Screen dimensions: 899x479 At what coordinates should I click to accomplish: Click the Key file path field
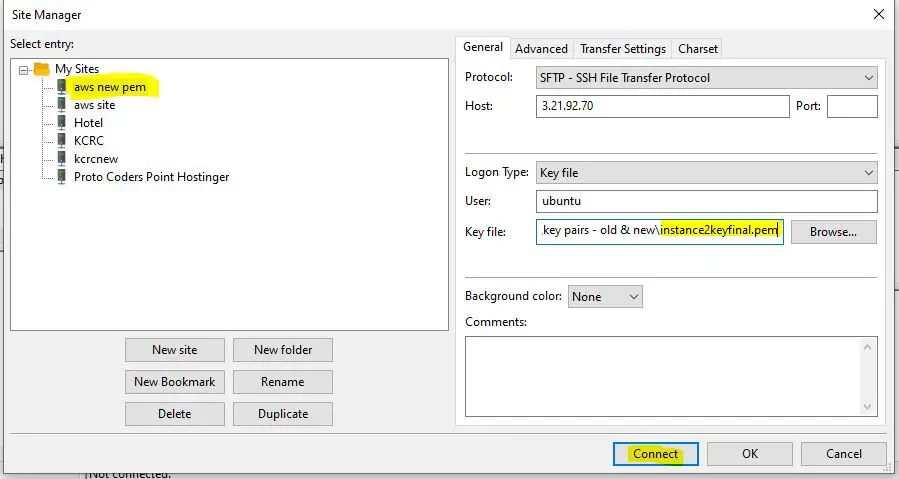pyautogui.click(x=659, y=232)
